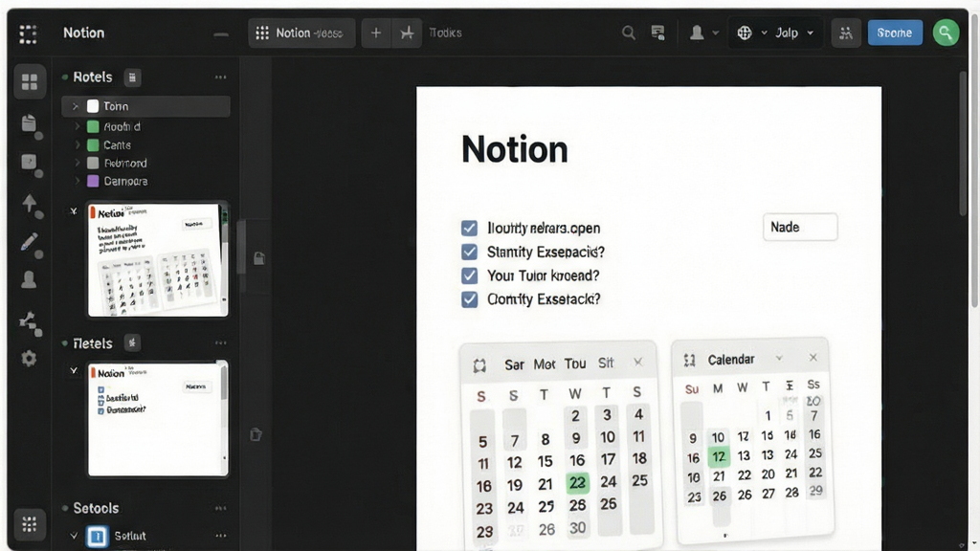Viewport: 980px width, 551px height.
Task: Close the Calendar widget with its X
Action: point(813,358)
